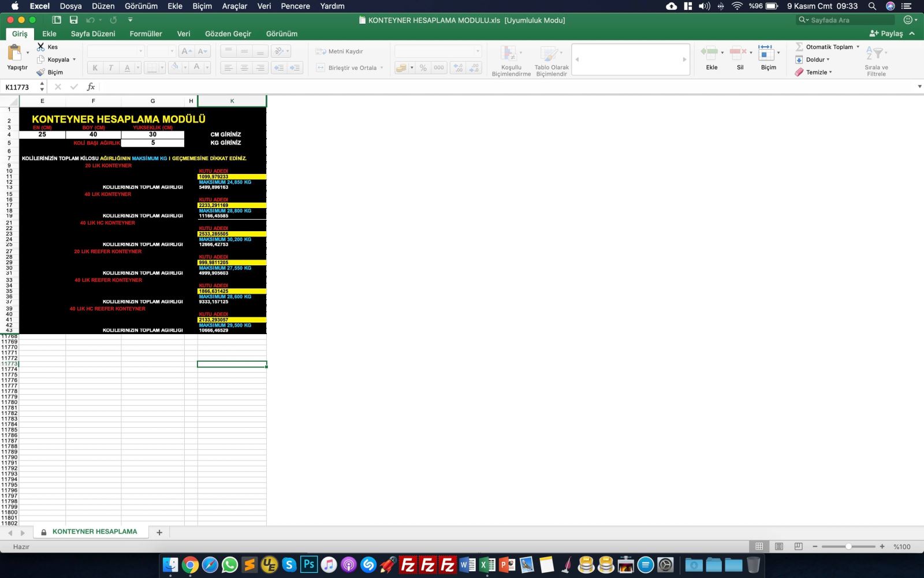Open the Araçlar menu in menu bar

[x=234, y=6]
